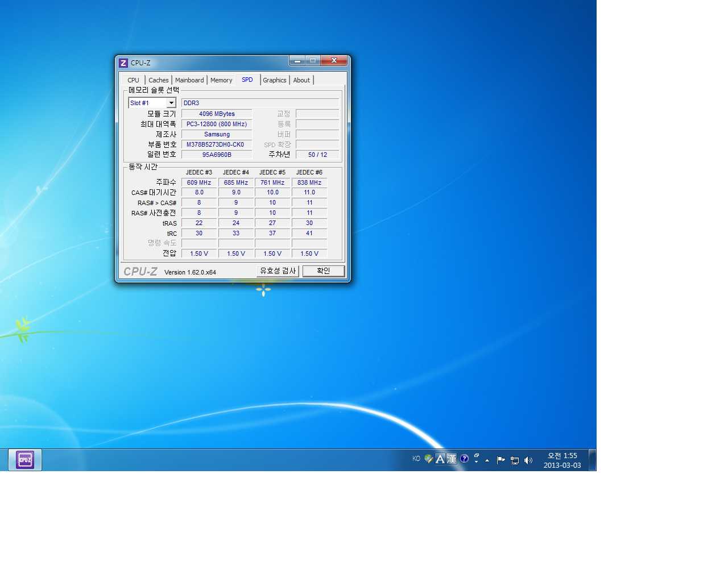The width and height of the screenshot is (728, 582).
Task: Click the CAS latency 11.0 cell
Action: tap(309, 193)
